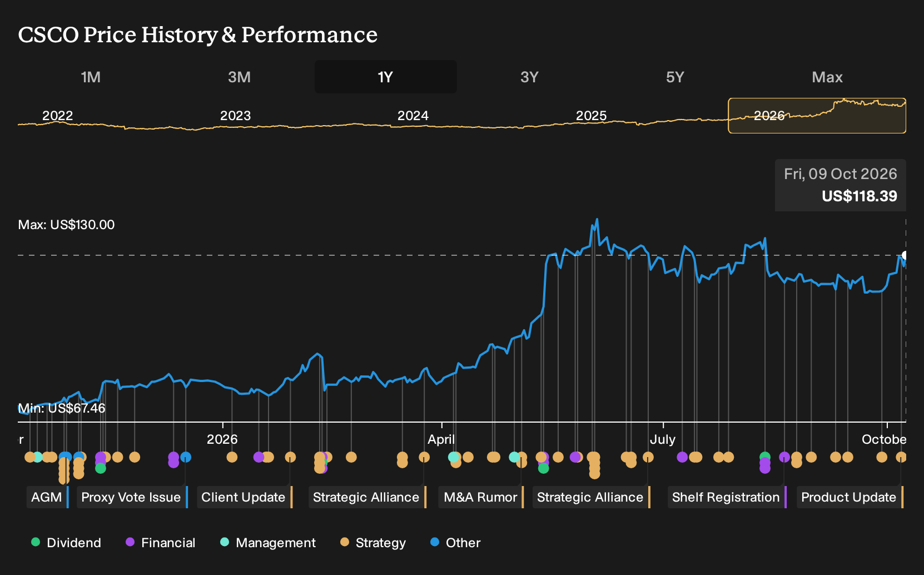Open the Strategic Alliance label right of M&A Rumor
Image resolution: width=924 pixels, height=575 pixels.
(592, 497)
